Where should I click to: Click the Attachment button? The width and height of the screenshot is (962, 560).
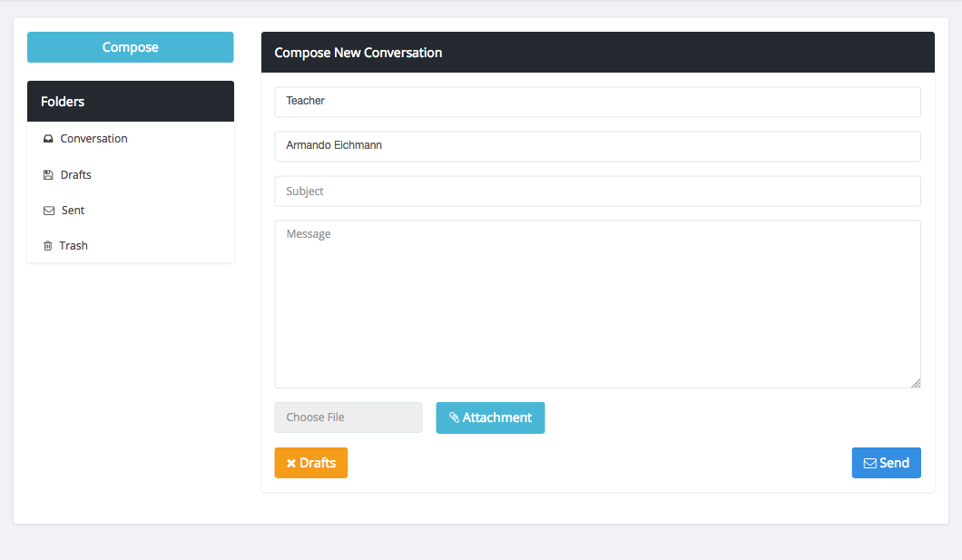(490, 418)
